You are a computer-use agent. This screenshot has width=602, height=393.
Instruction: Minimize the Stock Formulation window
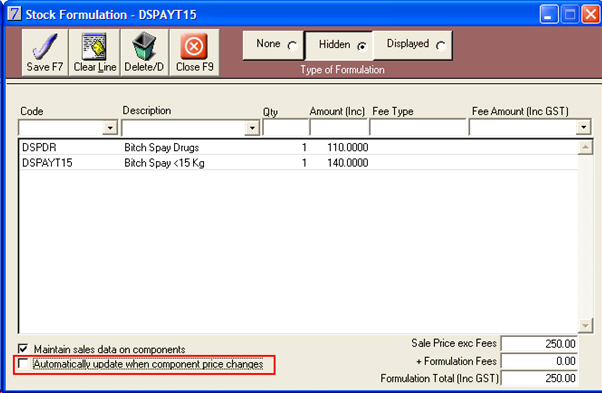tap(549, 15)
